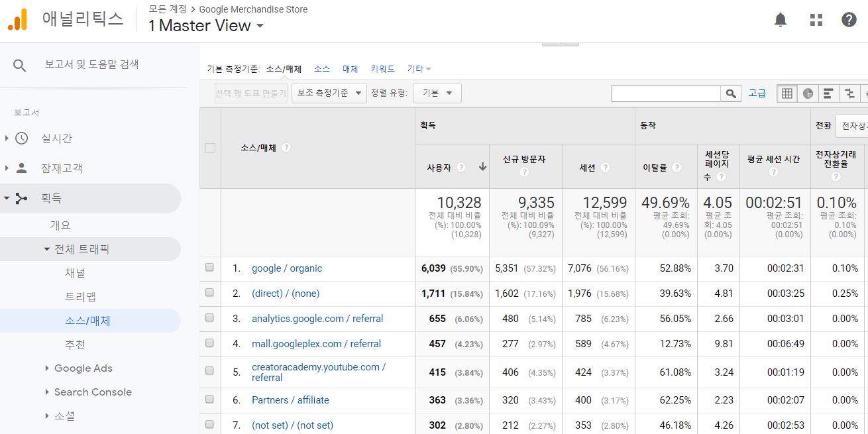Click the 고급 advanced filter link

pos(757,93)
